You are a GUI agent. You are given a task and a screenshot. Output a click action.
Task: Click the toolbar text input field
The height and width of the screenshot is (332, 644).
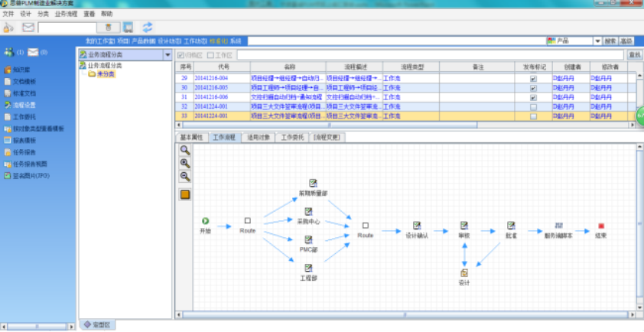pyautogui.click(x=67, y=28)
